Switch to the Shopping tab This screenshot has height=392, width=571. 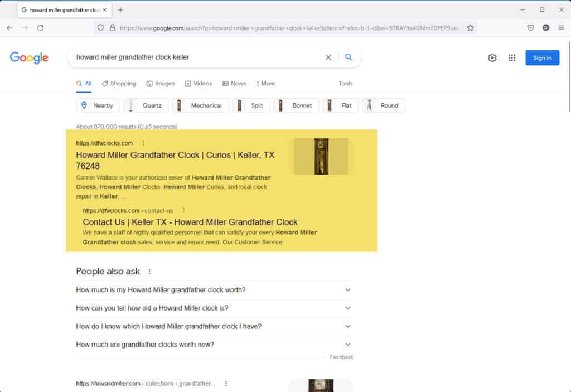pos(119,84)
